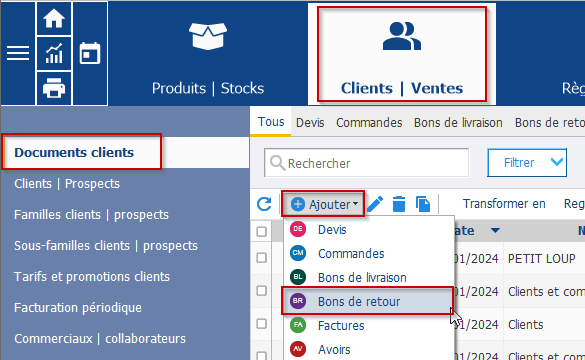Tick the checkbox beside the Clients row
This screenshot has height=360, width=585.
coord(262,323)
